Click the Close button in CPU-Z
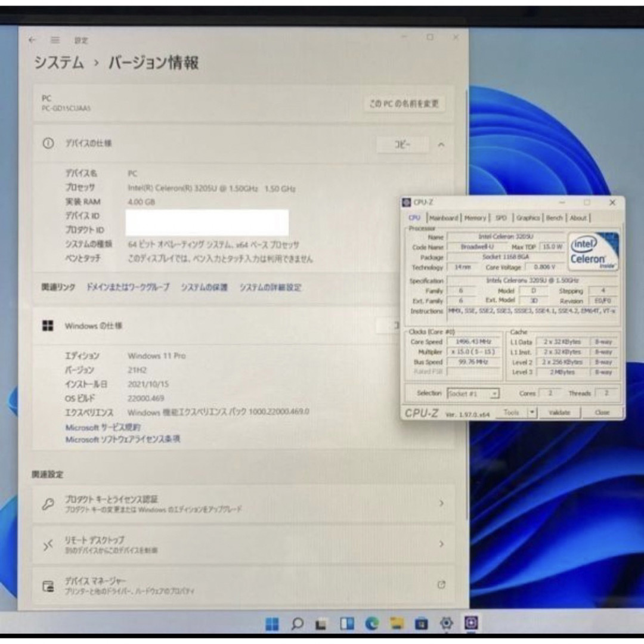This screenshot has height=644, width=644. 602,413
